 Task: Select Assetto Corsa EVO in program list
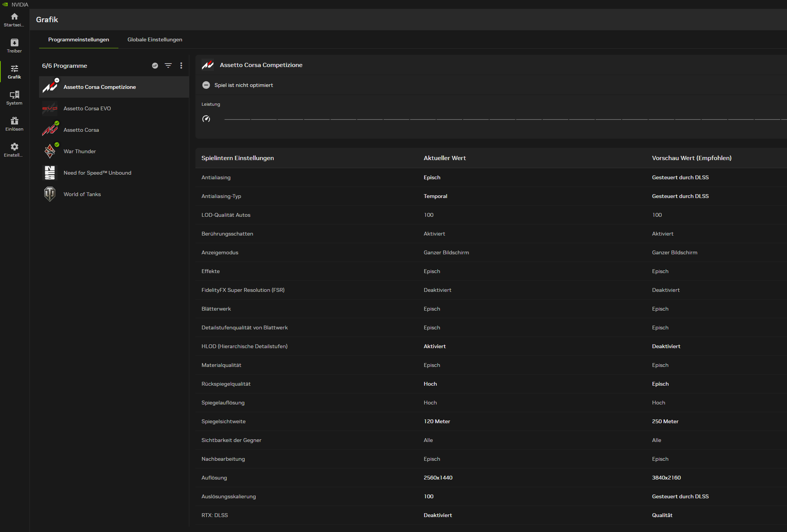[x=87, y=108]
